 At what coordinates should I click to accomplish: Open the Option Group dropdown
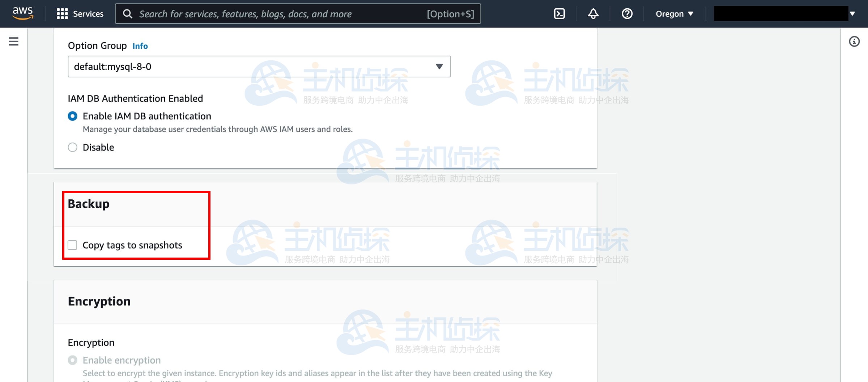click(439, 66)
